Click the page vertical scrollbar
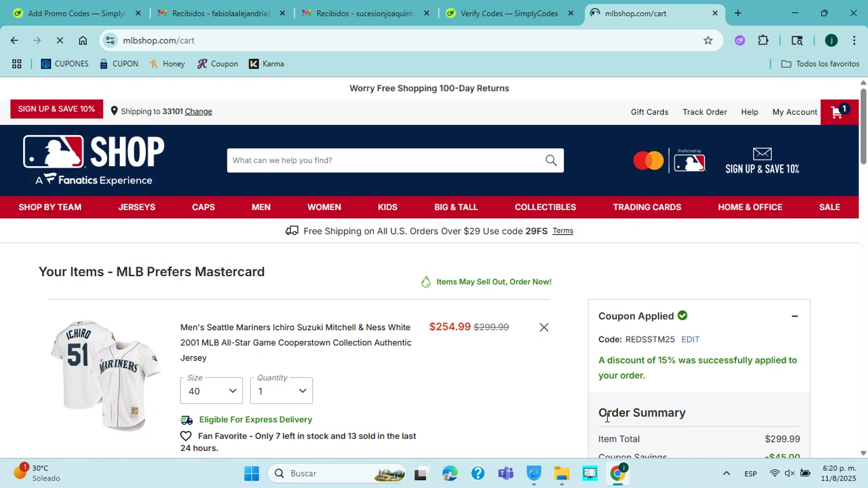Screen dimensions: 868x488 [863, 126]
